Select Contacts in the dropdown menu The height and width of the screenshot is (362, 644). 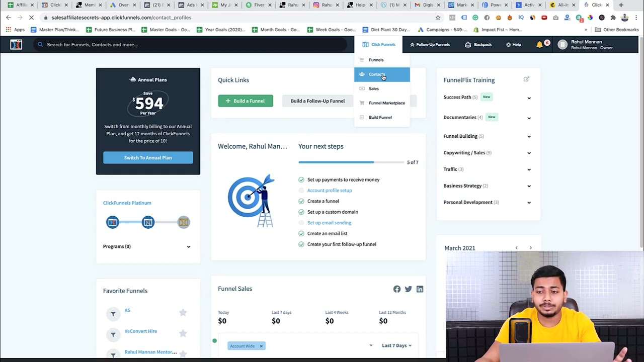(x=382, y=74)
